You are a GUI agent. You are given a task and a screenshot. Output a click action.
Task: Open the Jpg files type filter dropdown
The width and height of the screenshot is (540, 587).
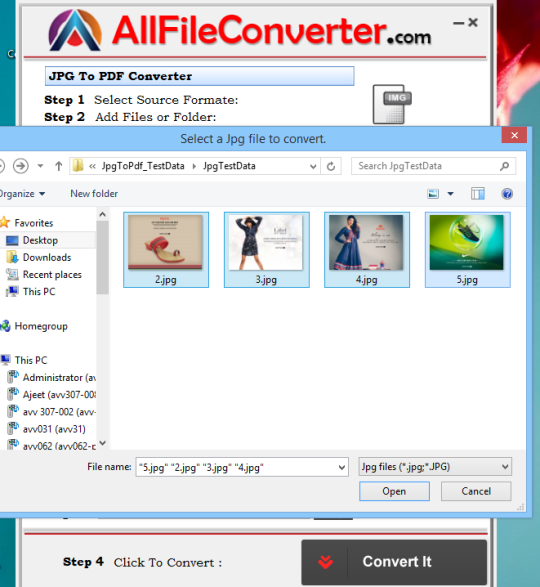[435, 467]
